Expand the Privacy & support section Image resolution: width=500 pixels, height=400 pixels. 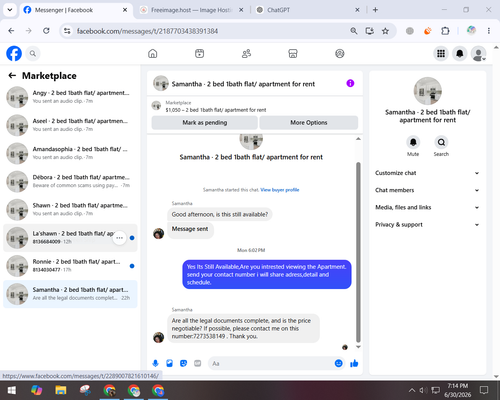pyautogui.click(x=427, y=225)
